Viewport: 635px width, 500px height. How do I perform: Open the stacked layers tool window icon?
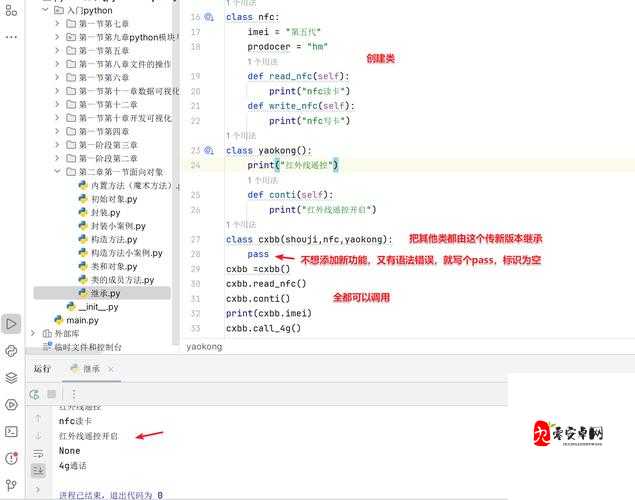coord(11,378)
